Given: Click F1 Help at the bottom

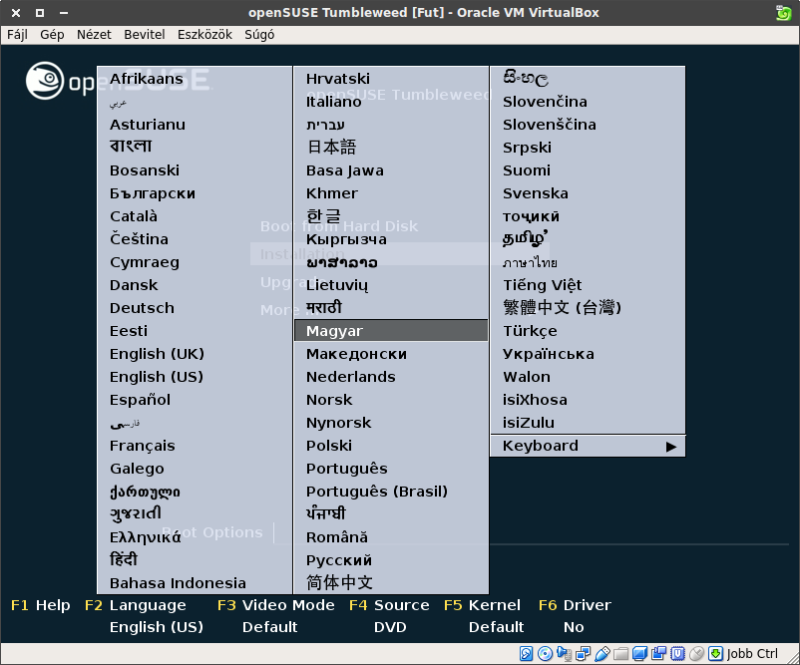Looking at the screenshot, I should pyautogui.click(x=40, y=605).
